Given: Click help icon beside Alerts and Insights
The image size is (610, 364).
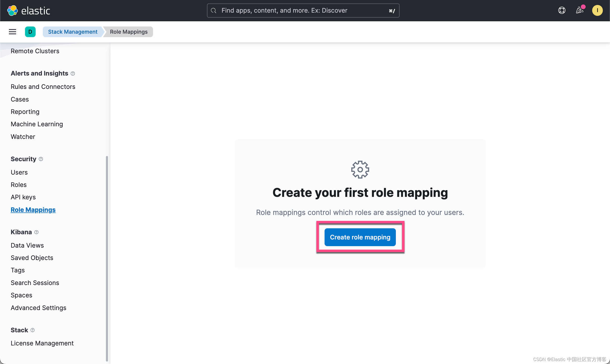Looking at the screenshot, I should point(73,74).
